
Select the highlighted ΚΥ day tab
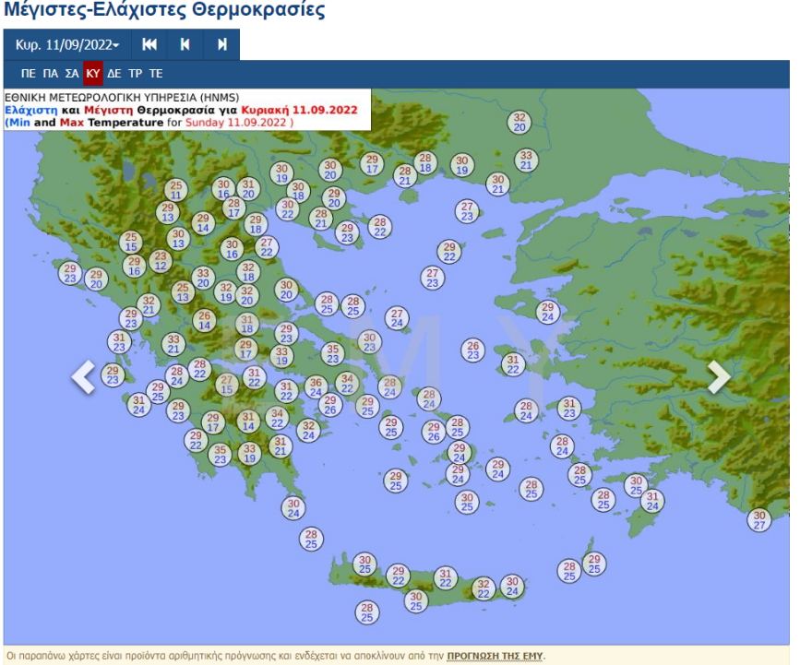click(93, 74)
